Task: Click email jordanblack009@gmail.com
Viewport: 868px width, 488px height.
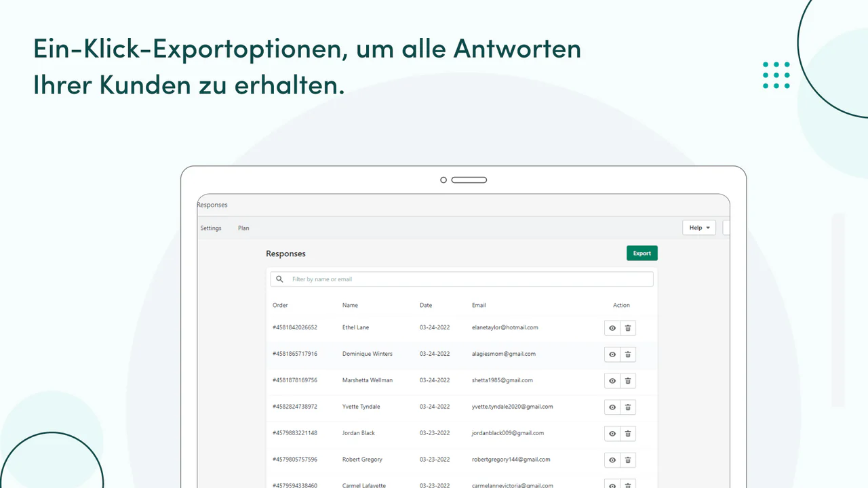Action: pyautogui.click(x=508, y=433)
